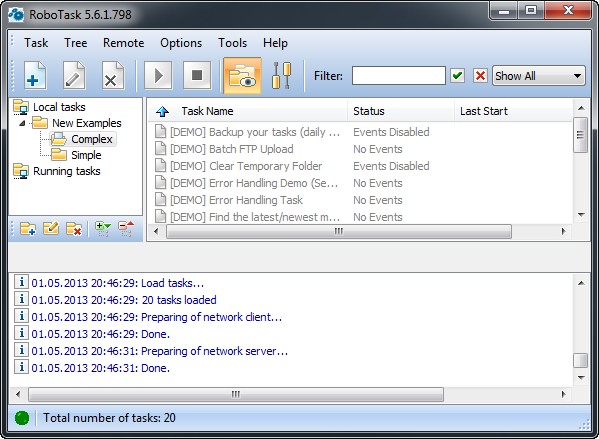This screenshot has width=599, height=439.
Task: Select the Running tasks tree item
Action: tap(66, 171)
